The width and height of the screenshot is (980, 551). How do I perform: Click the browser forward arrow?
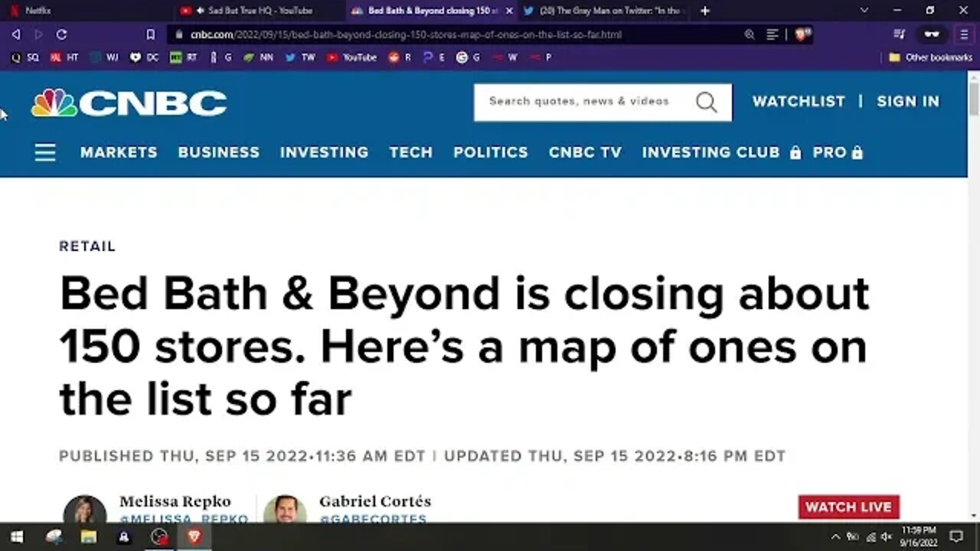(x=38, y=34)
